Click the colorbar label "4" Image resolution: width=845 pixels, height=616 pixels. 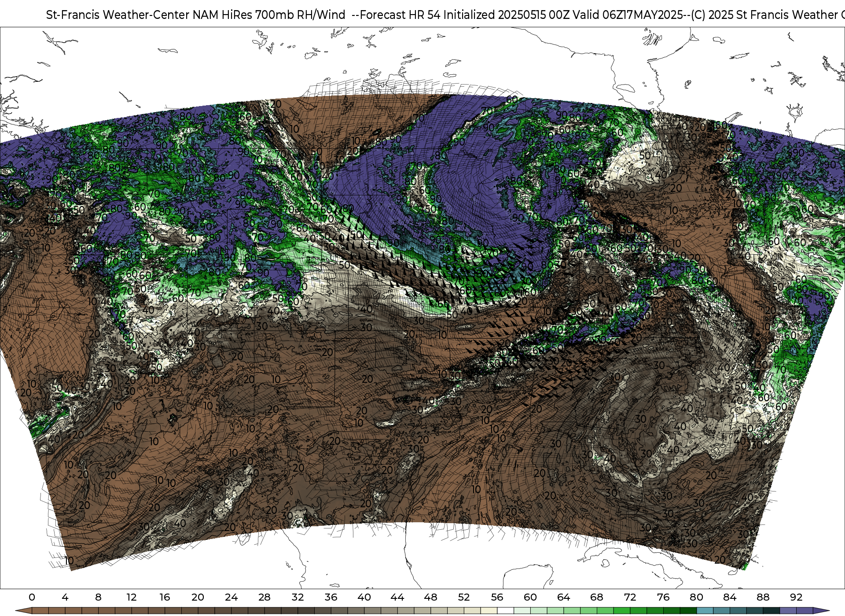click(65, 597)
